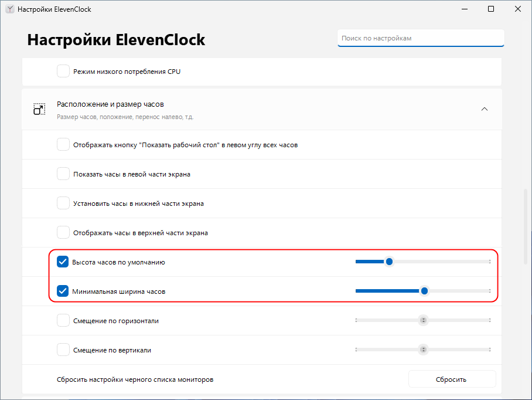532x400 pixels.
Task: Click the horizontal offset slider handle
Action: [x=423, y=320]
